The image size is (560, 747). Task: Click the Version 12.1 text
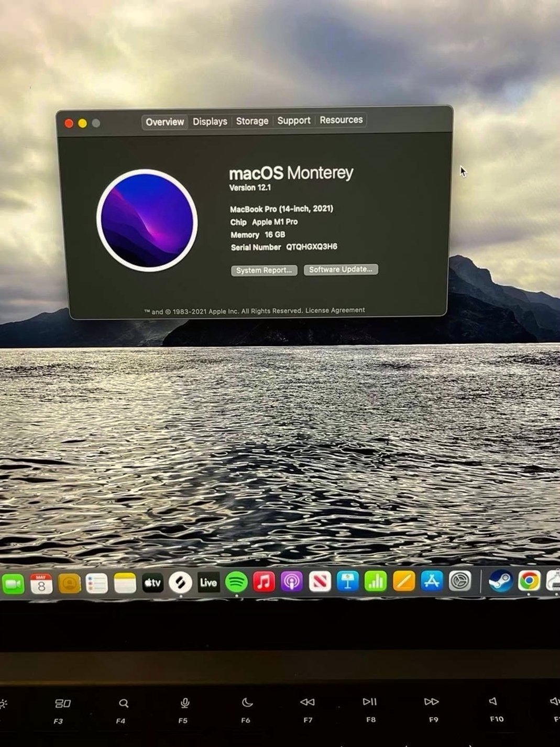250,188
